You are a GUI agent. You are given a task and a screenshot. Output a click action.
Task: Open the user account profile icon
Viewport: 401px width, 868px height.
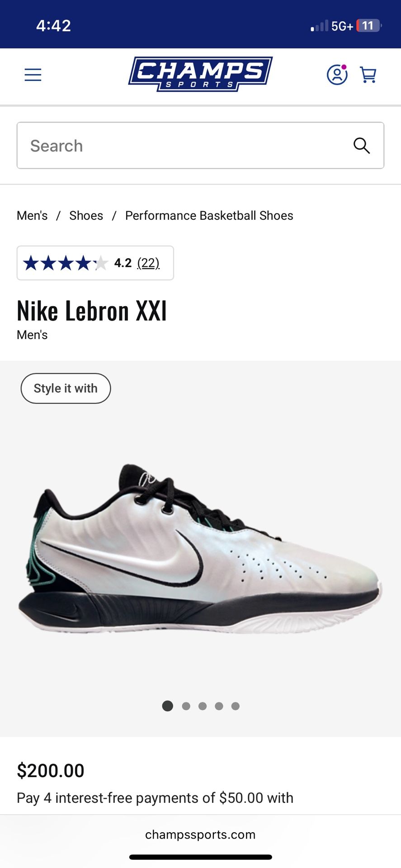pyautogui.click(x=337, y=75)
